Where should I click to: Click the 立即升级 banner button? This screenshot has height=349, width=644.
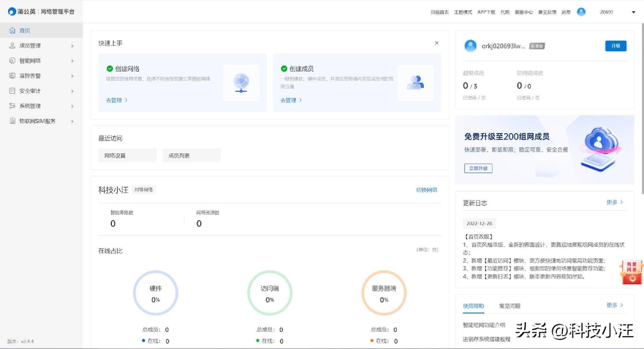tap(478, 168)
